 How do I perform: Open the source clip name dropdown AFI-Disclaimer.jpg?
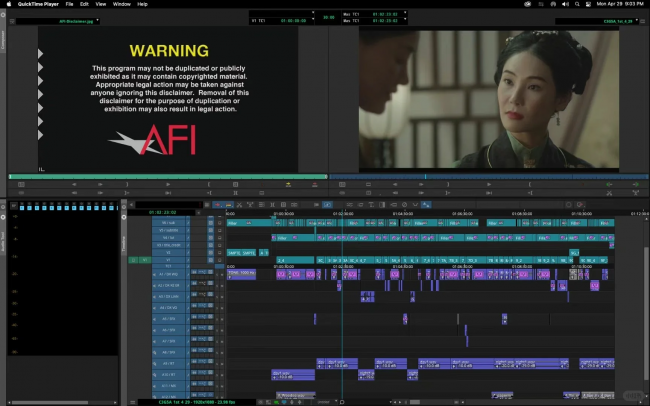[98, 21]
